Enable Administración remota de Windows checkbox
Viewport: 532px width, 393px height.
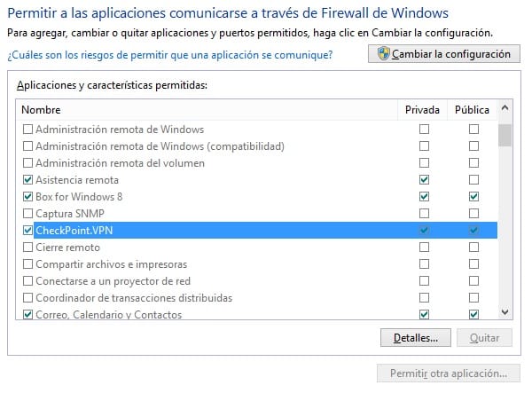(27, 130)
